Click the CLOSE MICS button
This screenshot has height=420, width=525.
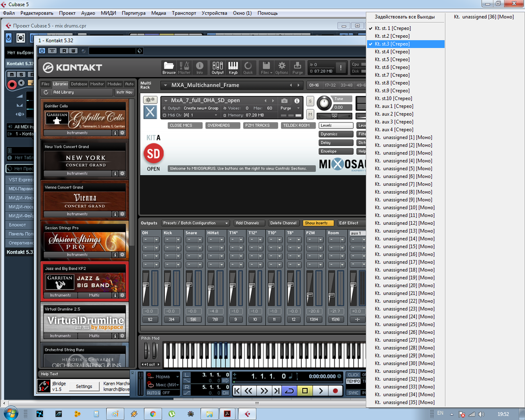pyautogui.click(x=185, y=125)
